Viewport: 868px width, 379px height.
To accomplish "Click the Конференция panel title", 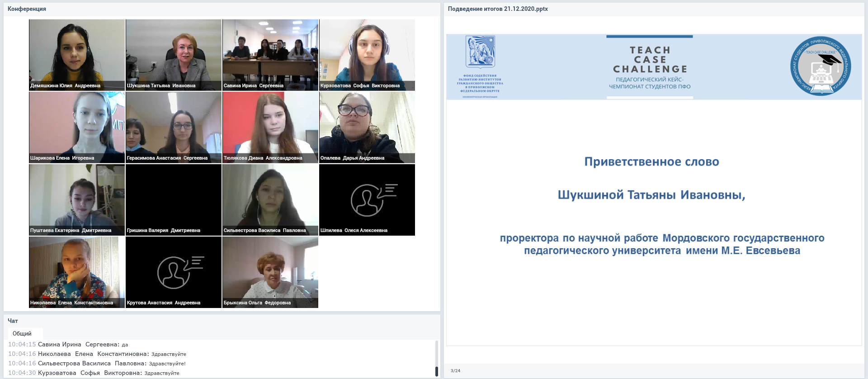I will coord(27,9).
